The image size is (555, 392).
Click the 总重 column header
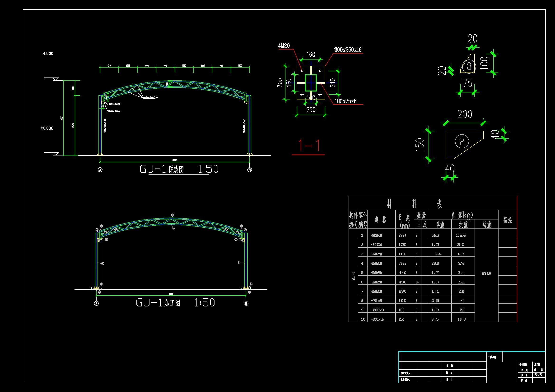point(487,225)
